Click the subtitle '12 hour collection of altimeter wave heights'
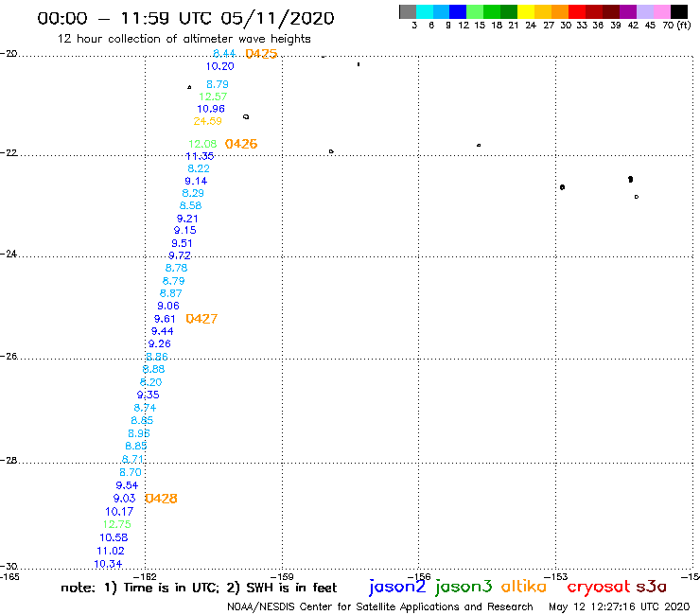This screenshot has width=700, height=615. coord(184,39)
